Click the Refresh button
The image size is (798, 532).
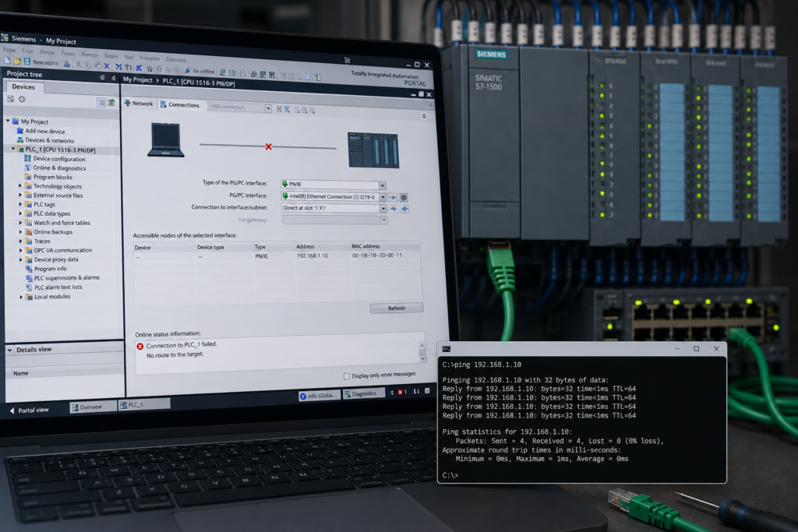coord(397,308)
